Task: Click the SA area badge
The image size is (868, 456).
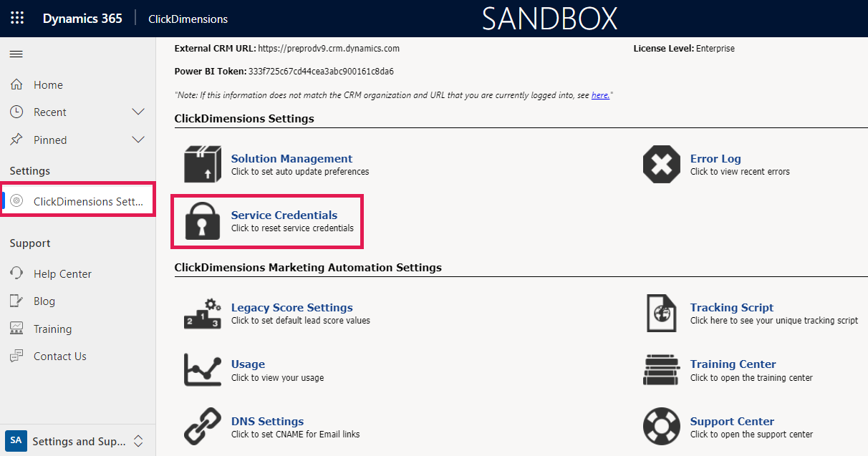Action: (16, 441)
